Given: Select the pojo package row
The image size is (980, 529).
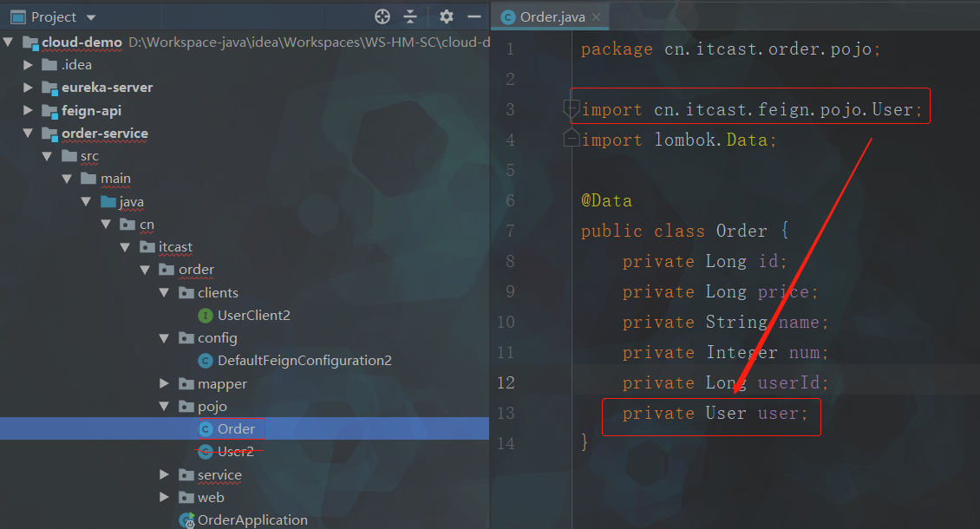Looking at the screenshot, I should (245, 407).
